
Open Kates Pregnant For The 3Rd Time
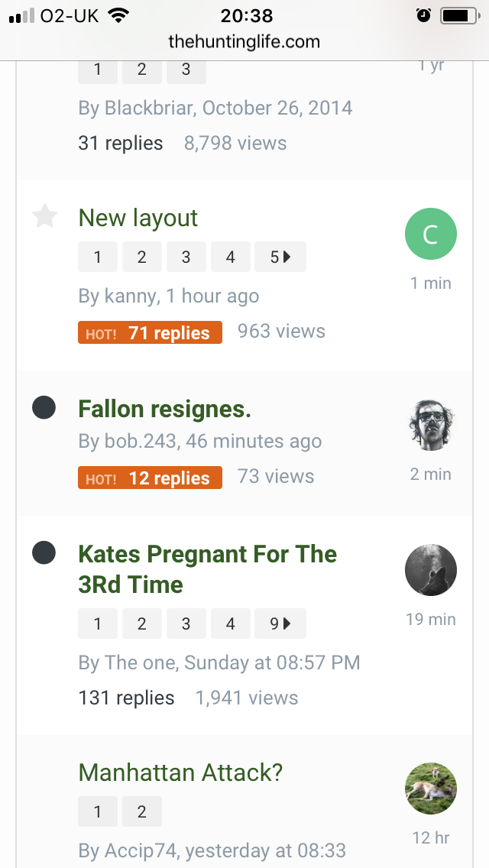208,568
